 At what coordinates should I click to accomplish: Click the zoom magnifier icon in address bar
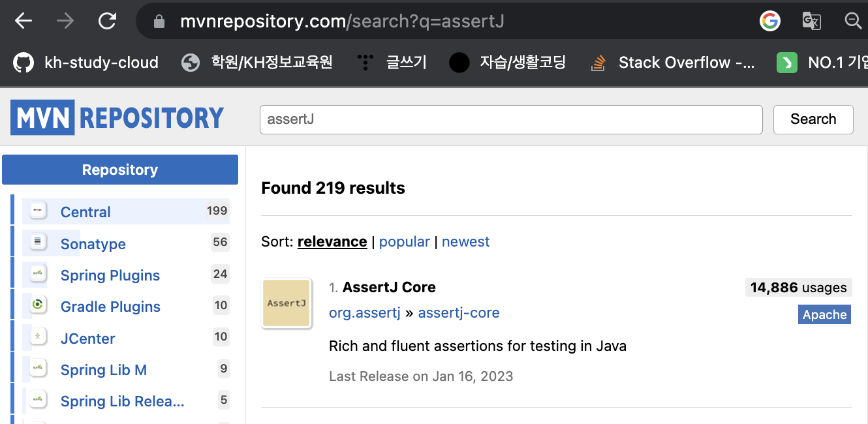pos(853,21)
